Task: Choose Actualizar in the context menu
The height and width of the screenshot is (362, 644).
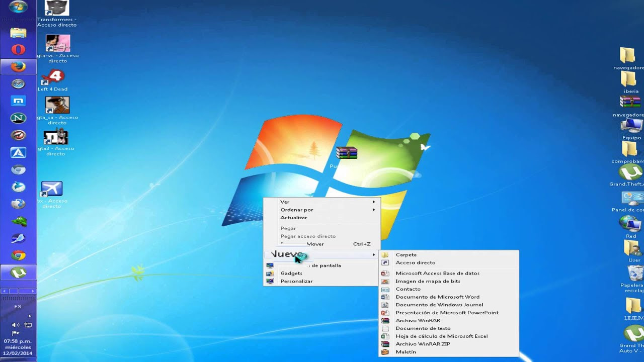Action: pyautogui.click(x=321, y=218)
